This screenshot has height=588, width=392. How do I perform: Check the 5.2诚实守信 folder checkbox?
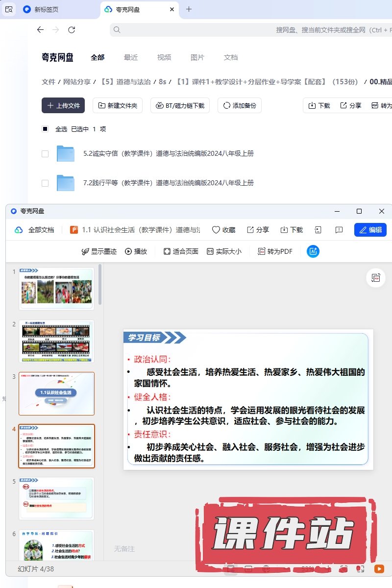click(x=45, y=154)
